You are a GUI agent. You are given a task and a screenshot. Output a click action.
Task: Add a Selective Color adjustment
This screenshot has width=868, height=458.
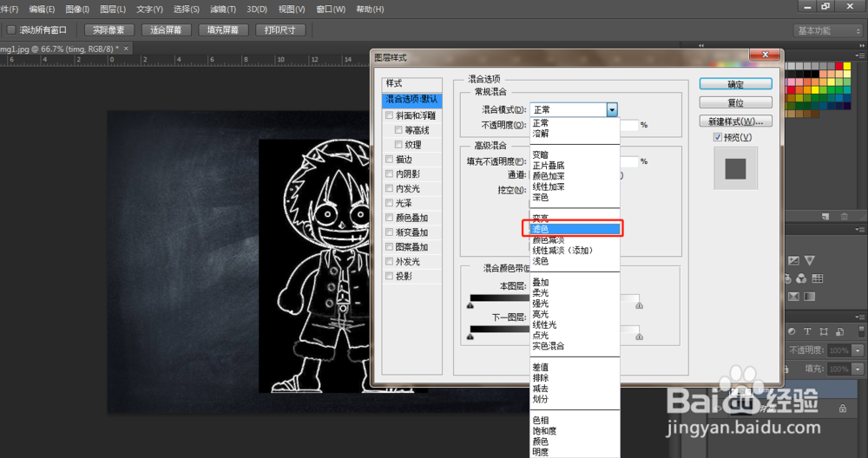coord(794,297)
